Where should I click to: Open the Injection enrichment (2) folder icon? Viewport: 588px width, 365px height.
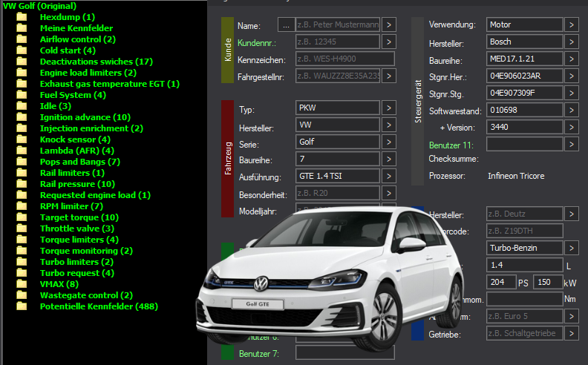[x=22, y=128]
